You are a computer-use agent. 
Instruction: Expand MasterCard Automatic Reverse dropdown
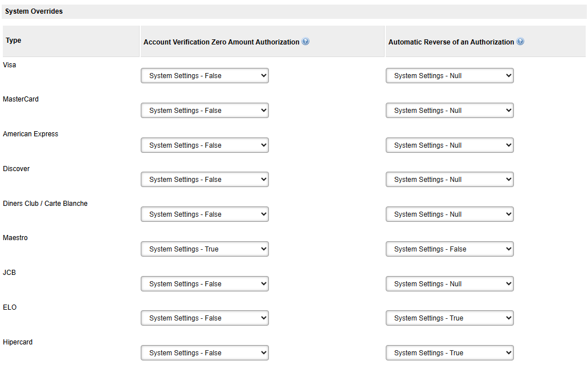pos(450,111)
